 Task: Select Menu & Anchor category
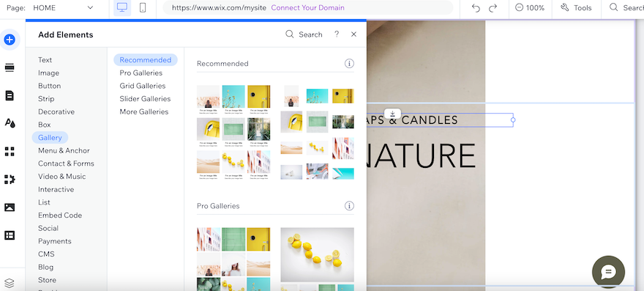64,151
